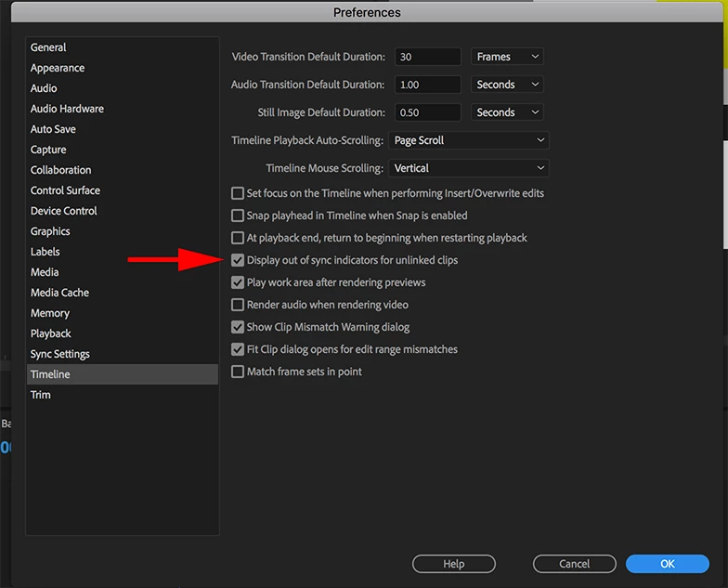Enable Set focus on Timeline for Insert/Overwrite edits
Image resolution: width=728 pixels, height=588 pixels.
(238, 193)
